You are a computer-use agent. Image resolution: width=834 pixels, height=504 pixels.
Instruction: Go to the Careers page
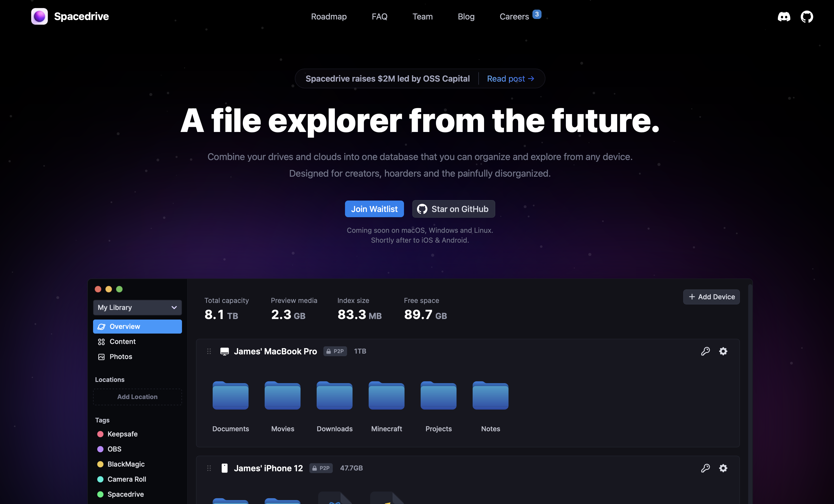coord(514,17)
